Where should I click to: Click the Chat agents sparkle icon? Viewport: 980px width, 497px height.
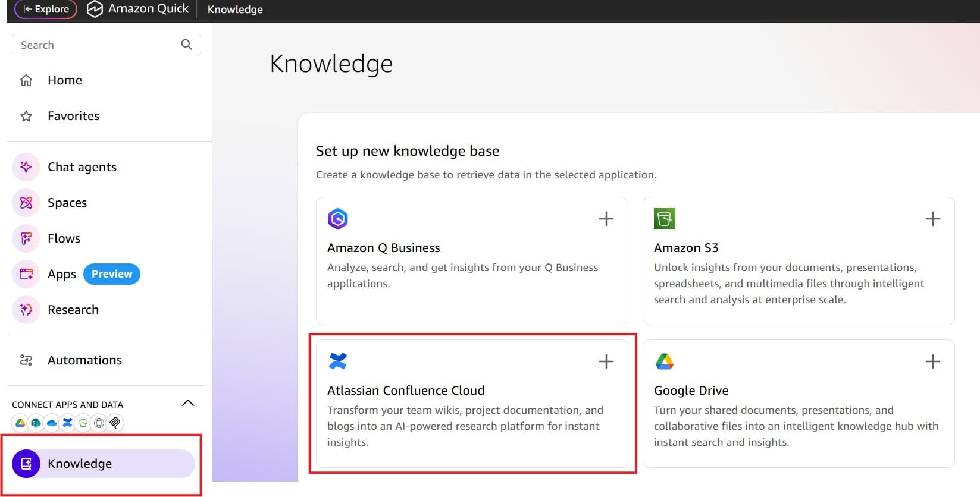(26, 167)
